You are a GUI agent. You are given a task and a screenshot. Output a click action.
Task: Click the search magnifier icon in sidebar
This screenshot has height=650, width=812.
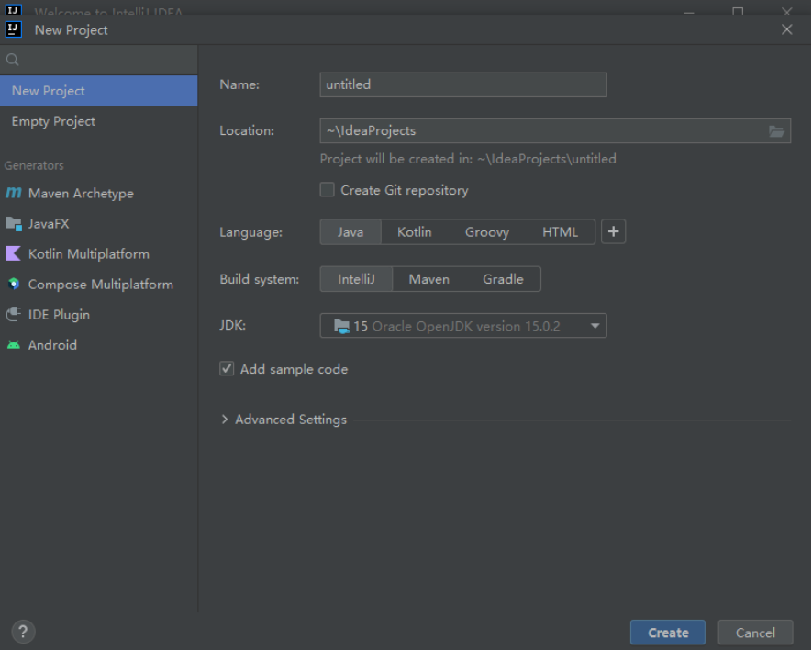pos(13,60)
